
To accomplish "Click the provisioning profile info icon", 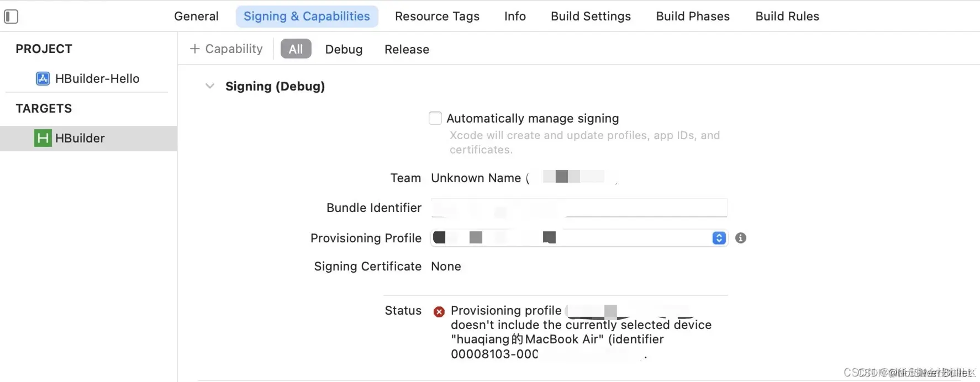I will pyautogui.click(x=741, y=238).
